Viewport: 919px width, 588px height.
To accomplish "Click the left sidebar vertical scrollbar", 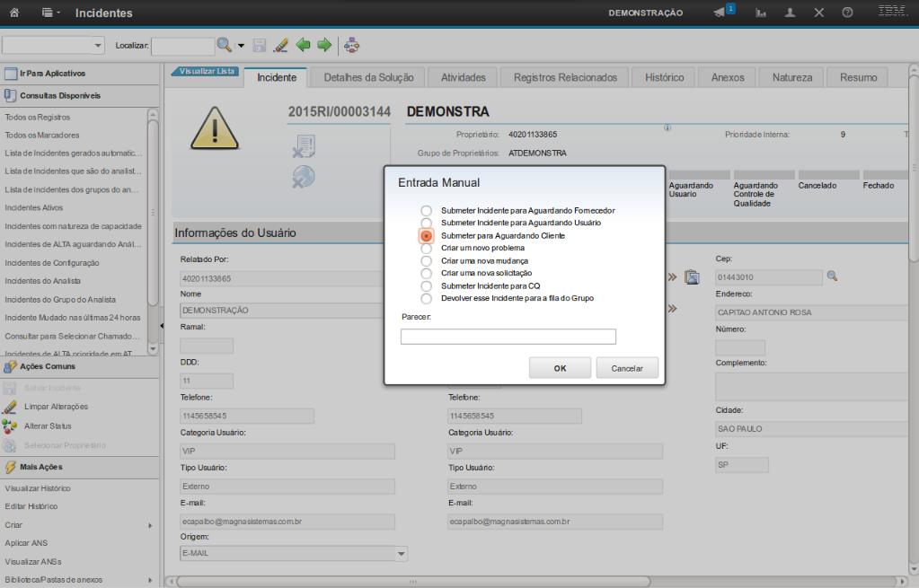I will click(153, 215).
